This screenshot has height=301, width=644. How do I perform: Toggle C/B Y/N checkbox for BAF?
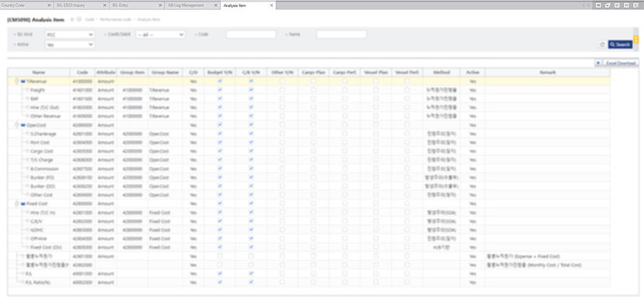pyautogui.click(x=251, y=99)
